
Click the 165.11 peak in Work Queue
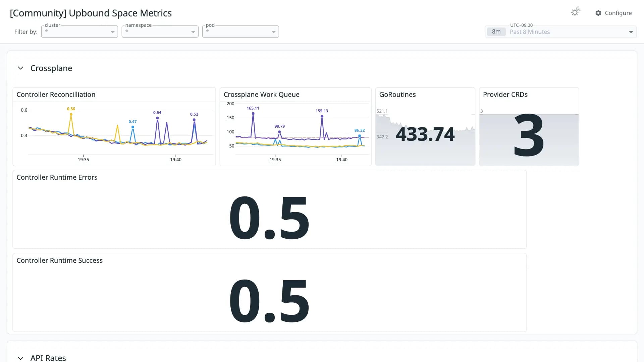click(253, 114)
